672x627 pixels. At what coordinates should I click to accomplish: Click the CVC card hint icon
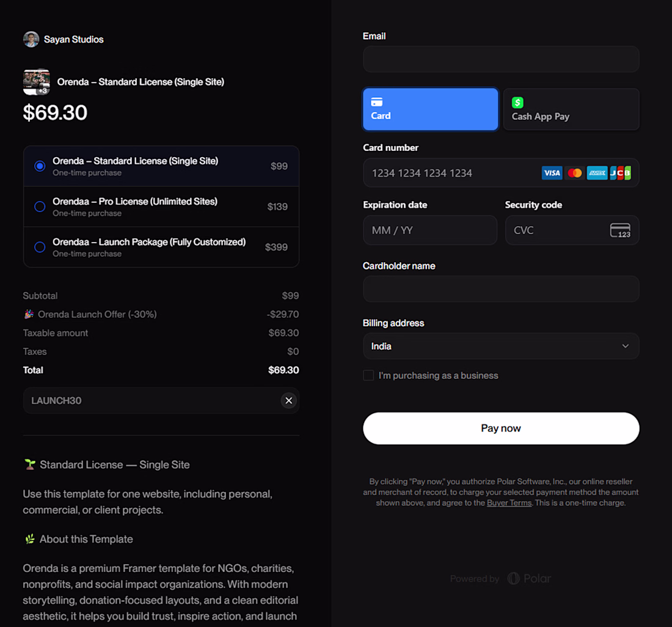pyautogui.click(x=620, y=230)
